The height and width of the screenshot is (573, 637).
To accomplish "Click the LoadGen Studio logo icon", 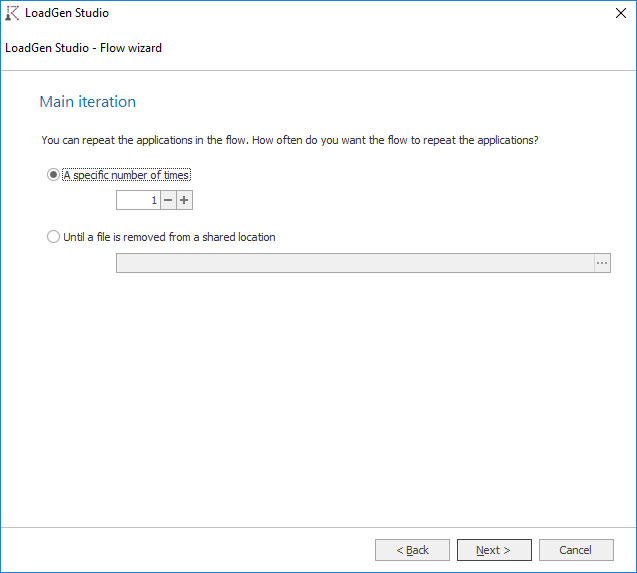I will coord(13,13).
